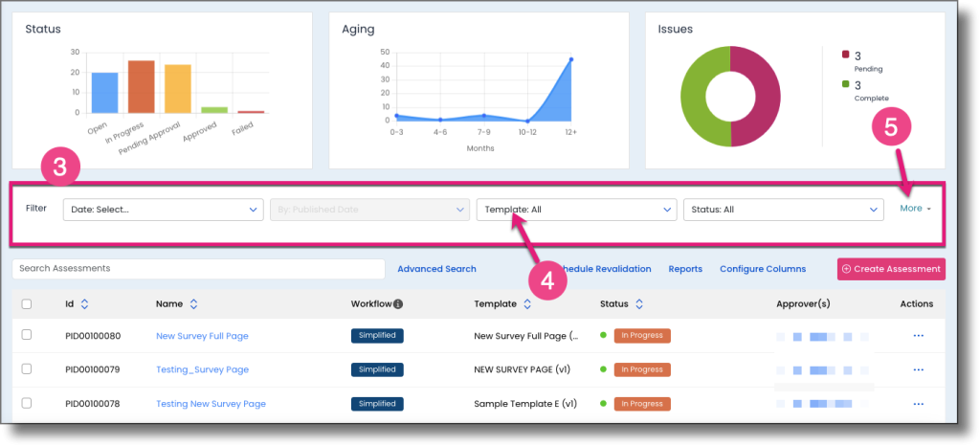Click In Progress status badge for PID00100078

coord(642,404)
